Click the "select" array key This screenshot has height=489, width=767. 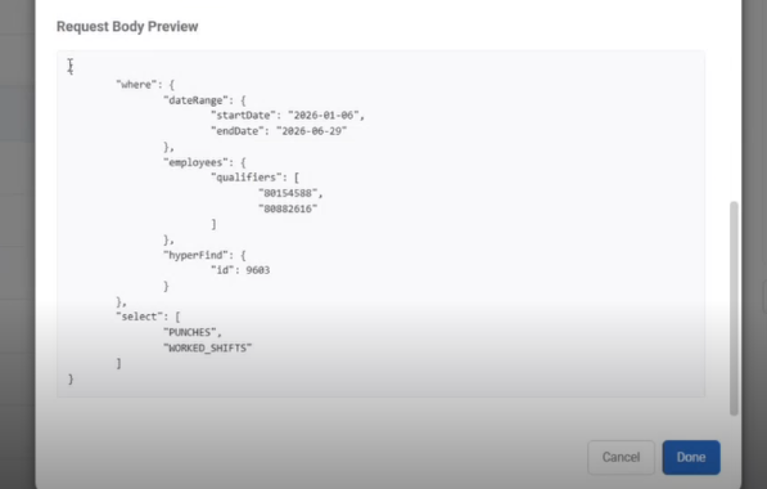click(x=139, y=317)
